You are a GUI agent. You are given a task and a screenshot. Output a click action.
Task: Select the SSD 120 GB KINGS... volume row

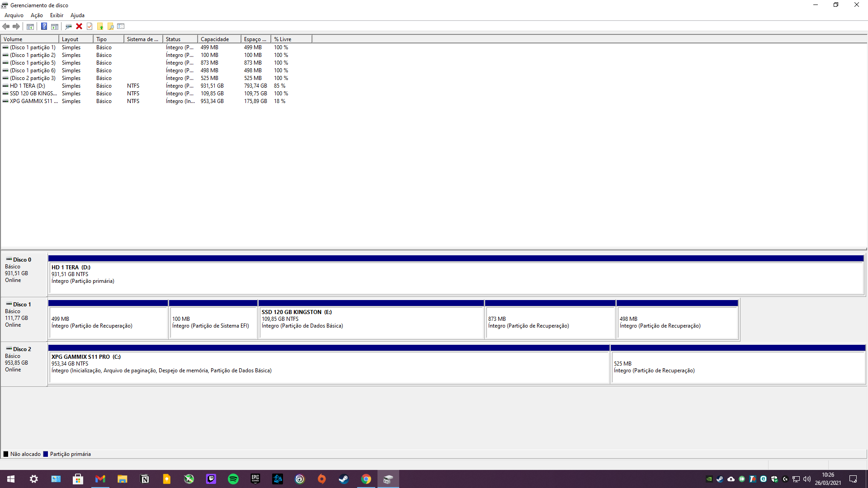tap(156, 94)
